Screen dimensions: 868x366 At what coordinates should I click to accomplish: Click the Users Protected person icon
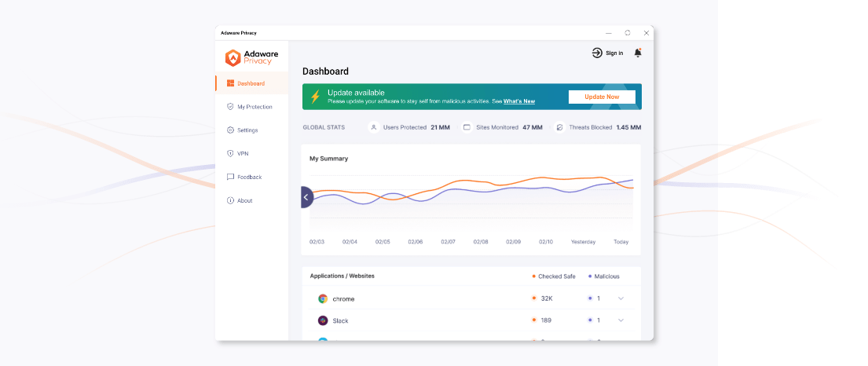pos(374,127)
